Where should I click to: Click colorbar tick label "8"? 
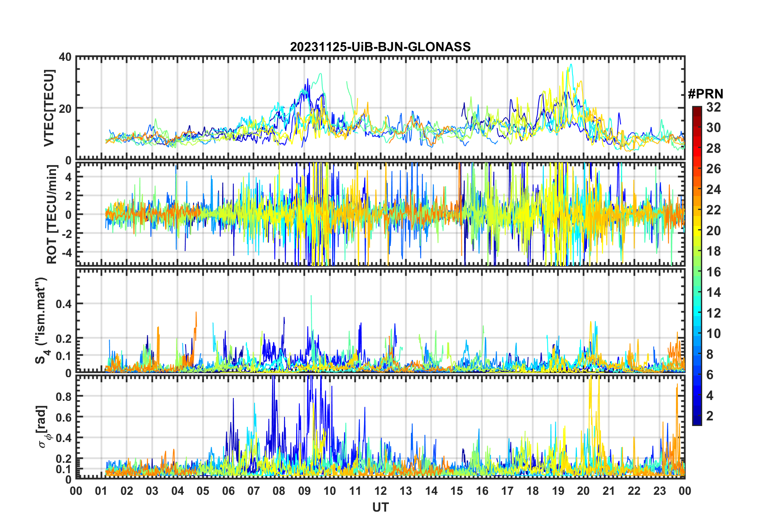click(x=710, y=354)
